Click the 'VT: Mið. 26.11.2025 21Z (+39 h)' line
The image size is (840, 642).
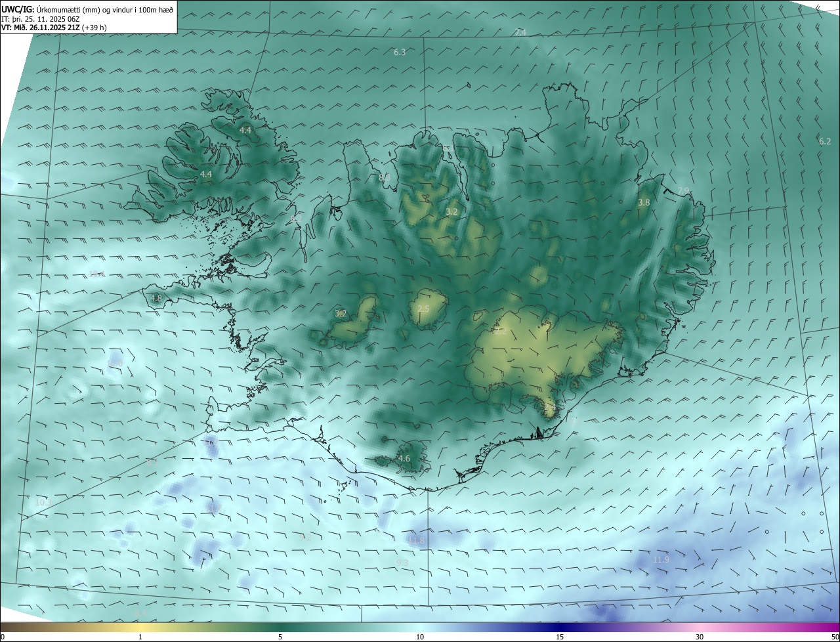pos(54,28)
